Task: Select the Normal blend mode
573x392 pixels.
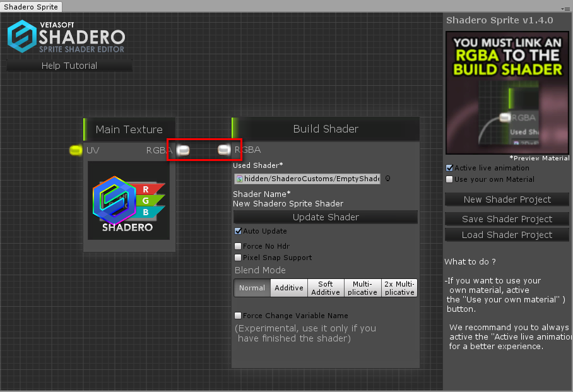Action: 252,288
